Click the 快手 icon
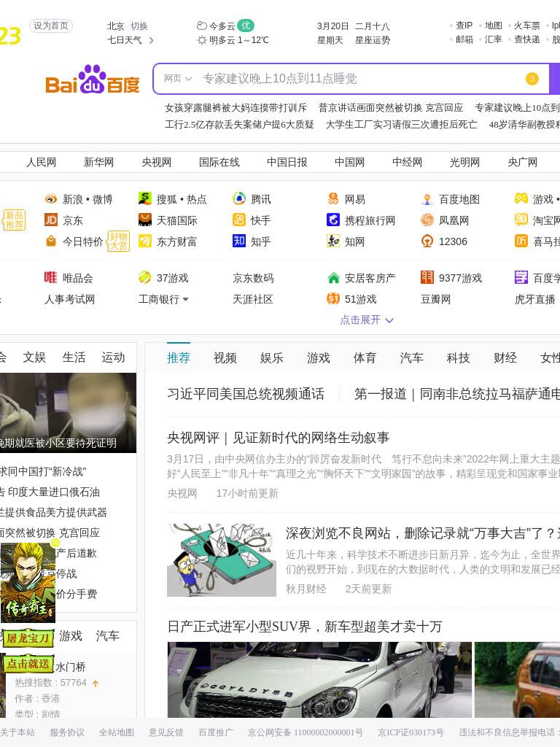The image size is (560, 747). point(239,220)
